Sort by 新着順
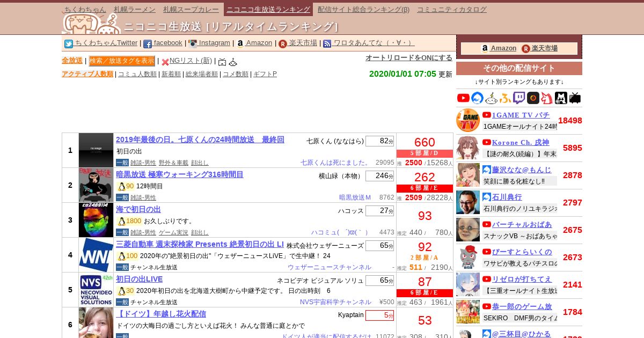This screenshot has width=644, height=338. 171,74
